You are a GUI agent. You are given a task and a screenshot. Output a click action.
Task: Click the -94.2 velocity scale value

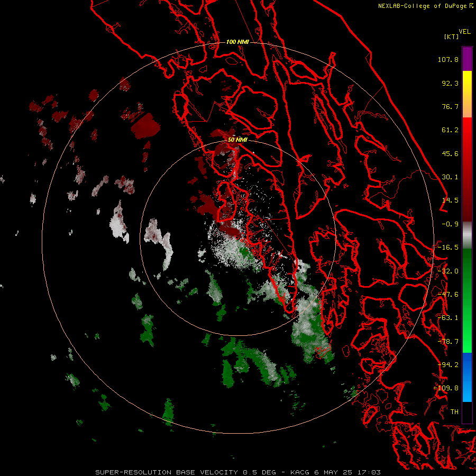pyautogui.click(x=448, y=365)
